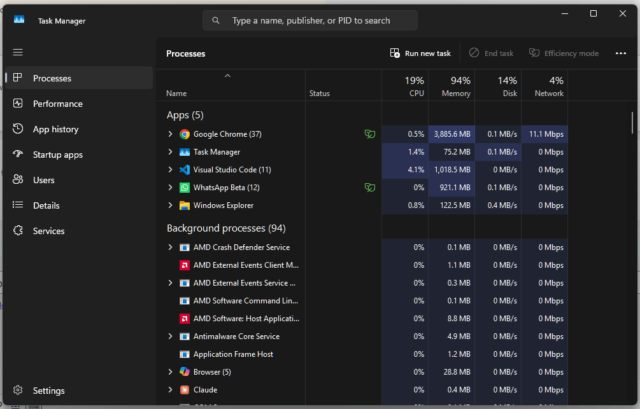Viewport: 640px width, 409px height.
Task: Expand AMD Crash Defender Service
Action: [170, 247]
